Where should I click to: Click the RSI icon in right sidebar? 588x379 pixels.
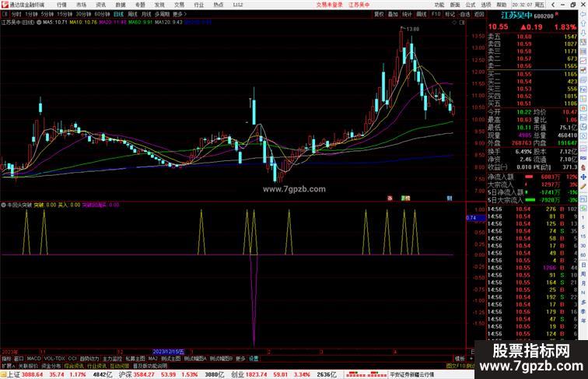tap(583, 158)
